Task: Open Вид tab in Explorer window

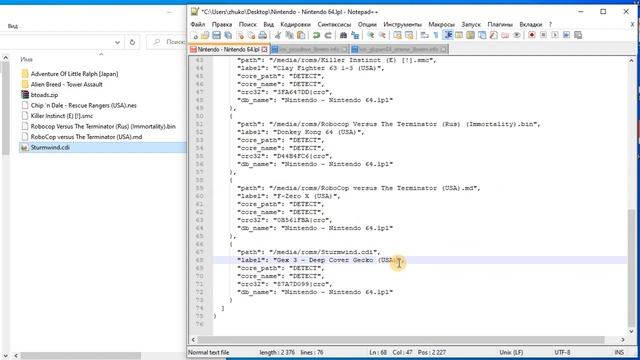Action: [x=13, y=26]
